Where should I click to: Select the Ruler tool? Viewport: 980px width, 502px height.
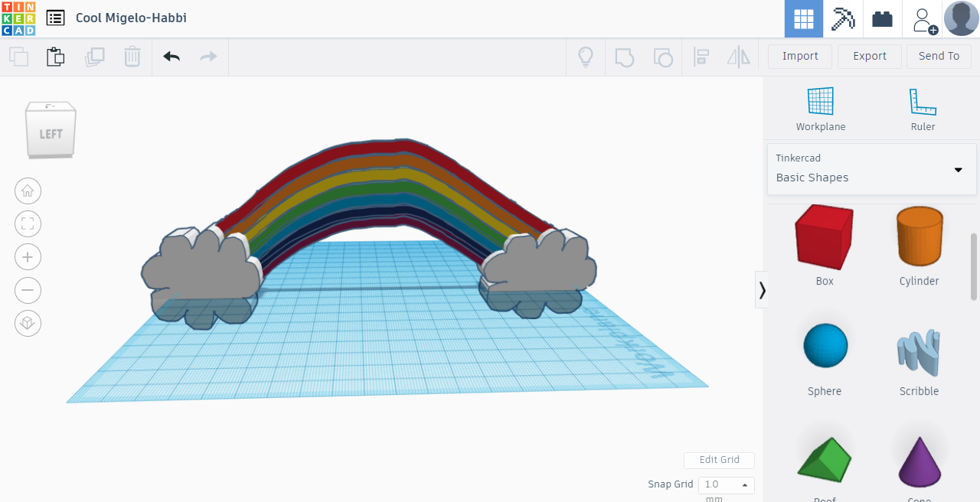(x=922, y=107)
